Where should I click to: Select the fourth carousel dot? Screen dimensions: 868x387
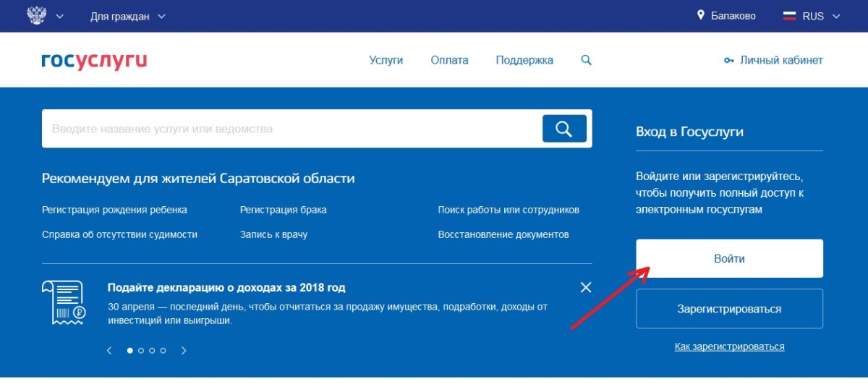163,350
